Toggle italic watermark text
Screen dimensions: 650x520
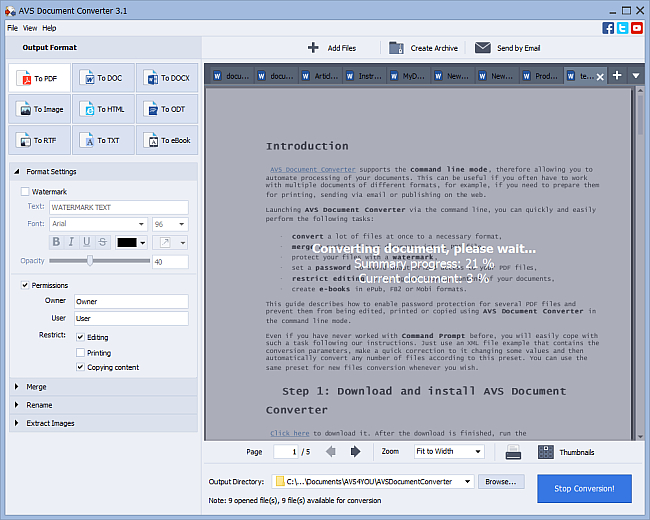click(x=71, y=242)
